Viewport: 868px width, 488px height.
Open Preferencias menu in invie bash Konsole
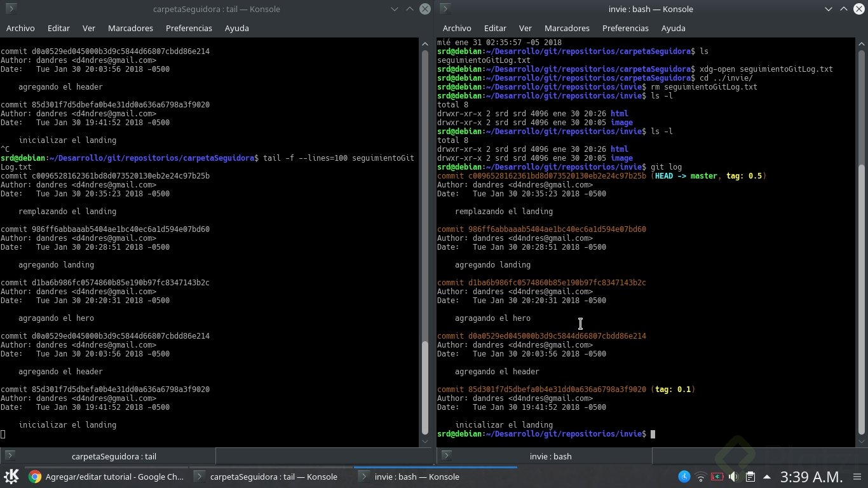625,28
